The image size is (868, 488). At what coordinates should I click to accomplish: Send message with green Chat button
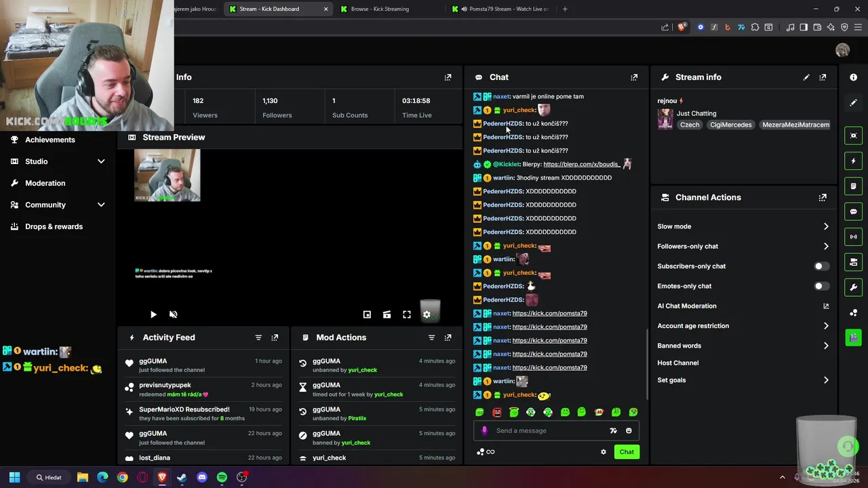[x=627, y=452]
